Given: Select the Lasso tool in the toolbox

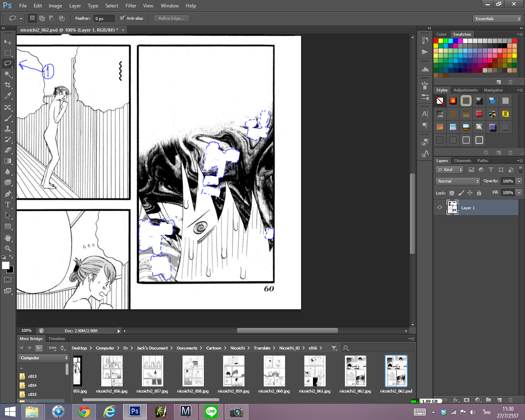Looking at the screenshot, I should click(8, 63).
